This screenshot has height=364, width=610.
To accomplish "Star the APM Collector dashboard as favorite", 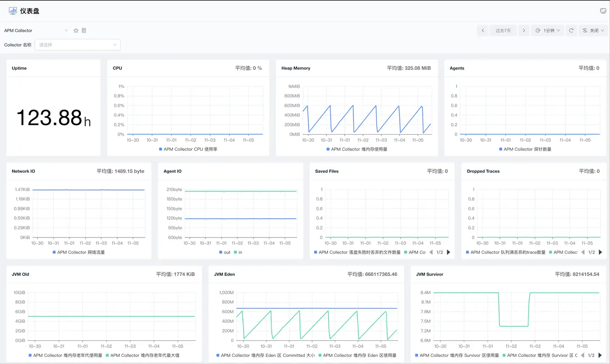I will pos(76,30).
